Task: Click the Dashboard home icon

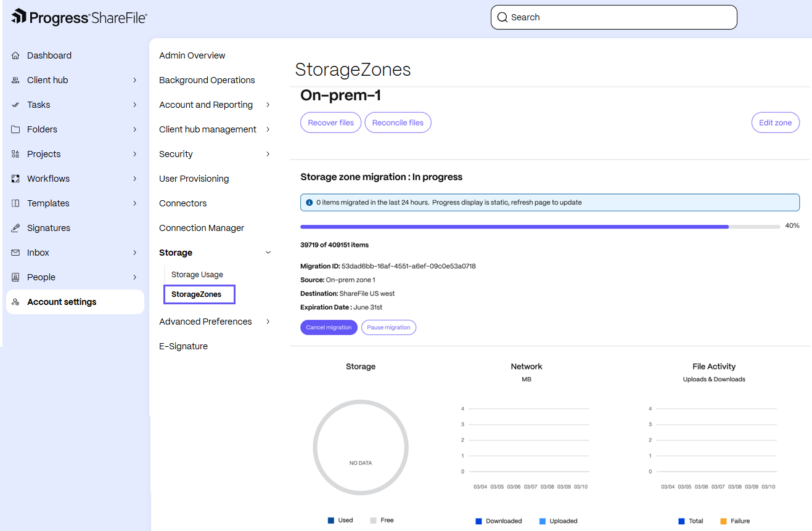Action: (x=15, y=55)
